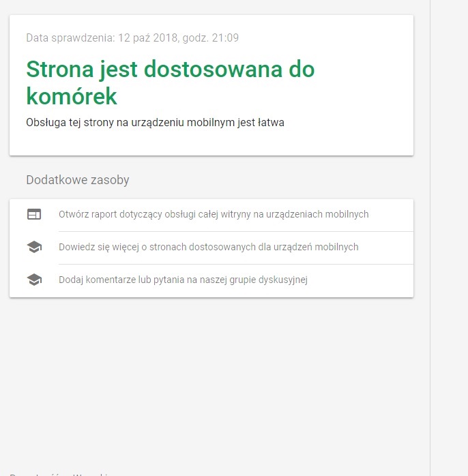The height and width of the screenshot is (476, 468).
Task: Click the 'Data sprawdzenia: 12 paź 2018' text
Action: tap(132, 38)
